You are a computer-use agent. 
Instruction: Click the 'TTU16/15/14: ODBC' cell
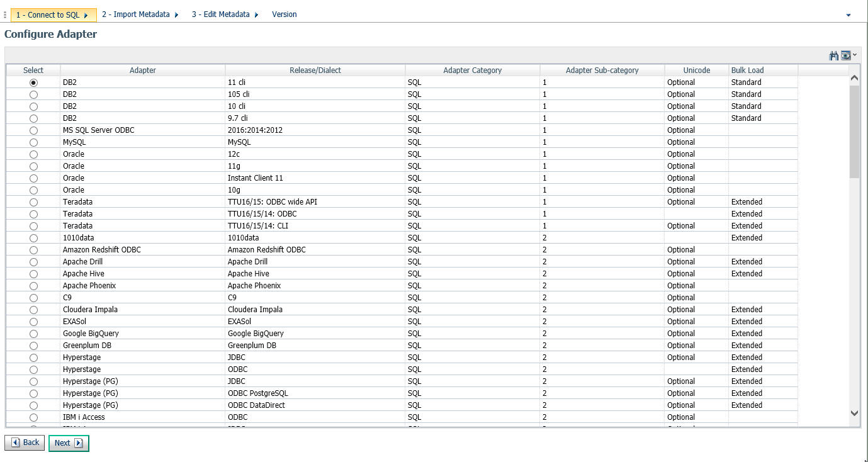coord(315,214)
